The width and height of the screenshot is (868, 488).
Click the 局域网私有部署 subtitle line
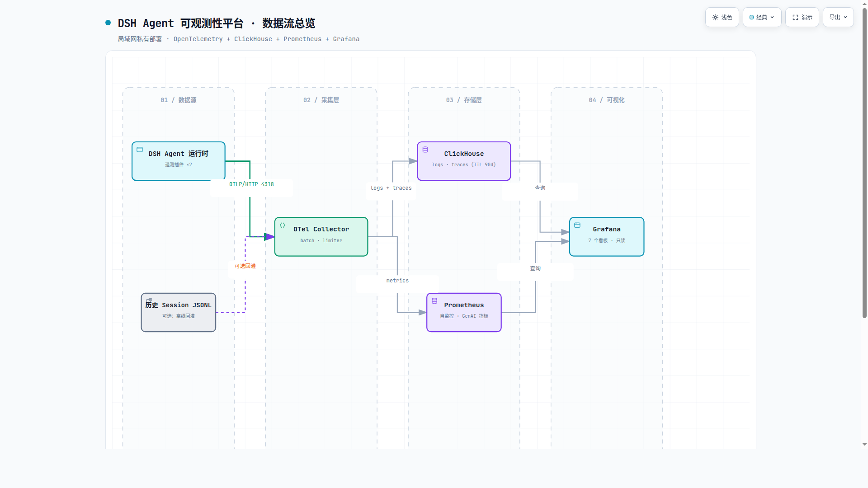click(x=239, y=39)
